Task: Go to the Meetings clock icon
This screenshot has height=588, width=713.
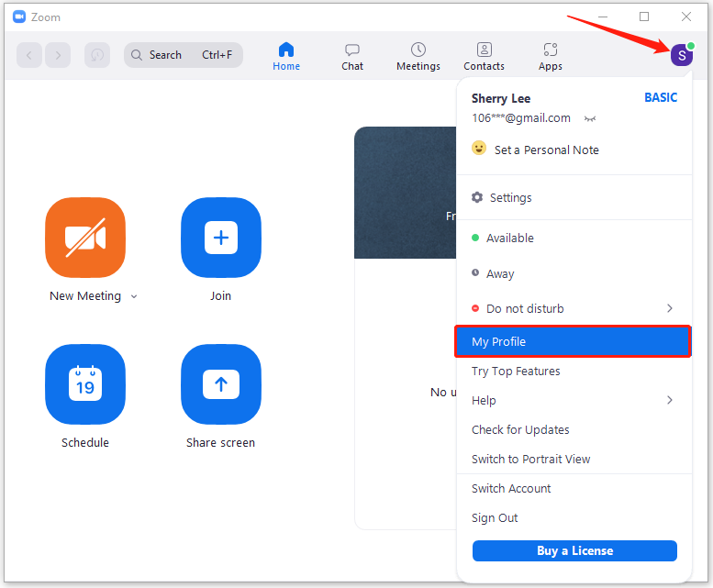Action: [418, 50]
